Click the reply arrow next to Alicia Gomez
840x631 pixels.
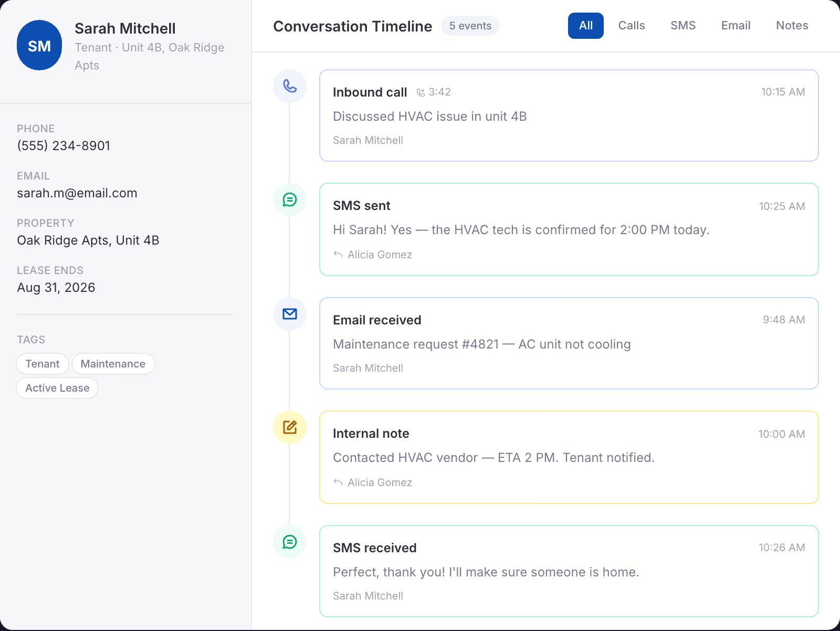pos(338,255)
